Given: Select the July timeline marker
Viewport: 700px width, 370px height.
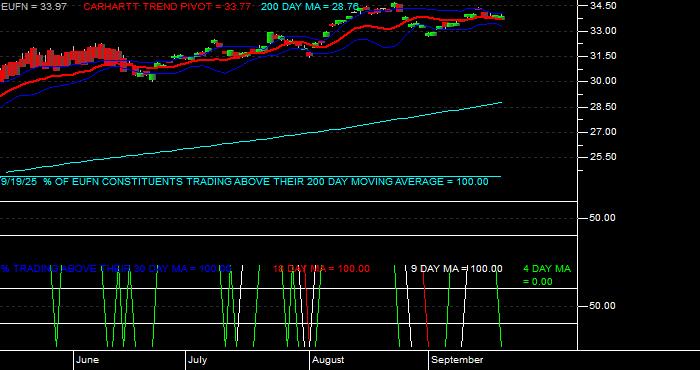Looking at the screenshot, I should pos(197,360).
